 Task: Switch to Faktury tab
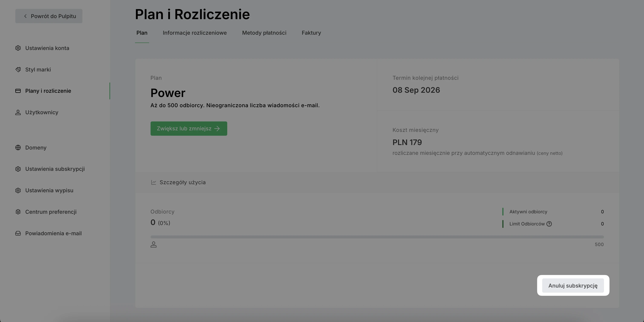pos(311,33)
